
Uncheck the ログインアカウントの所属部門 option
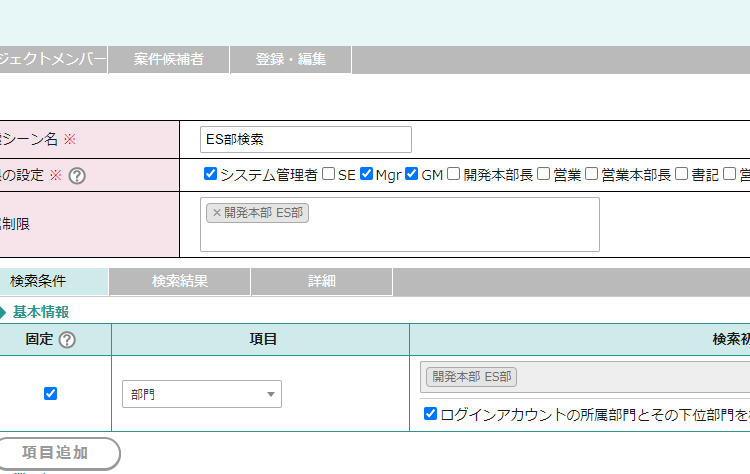pyautogui.click(x=430, y=414)
